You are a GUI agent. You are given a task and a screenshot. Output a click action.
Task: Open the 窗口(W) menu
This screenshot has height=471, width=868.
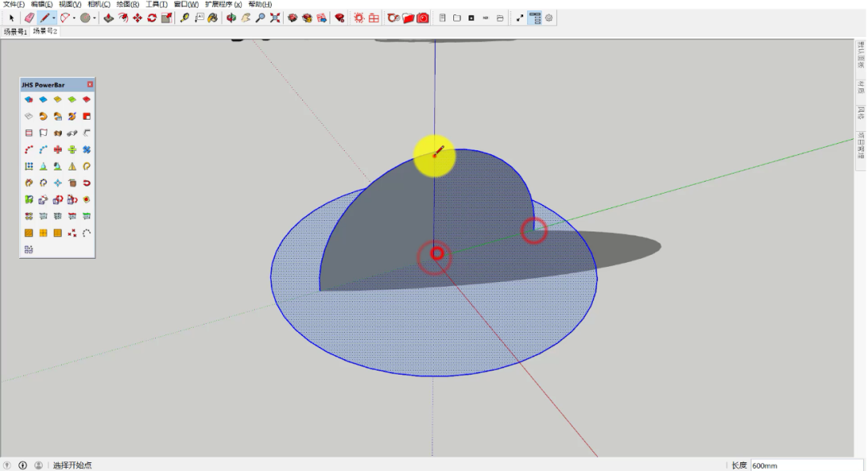point(186,5)
